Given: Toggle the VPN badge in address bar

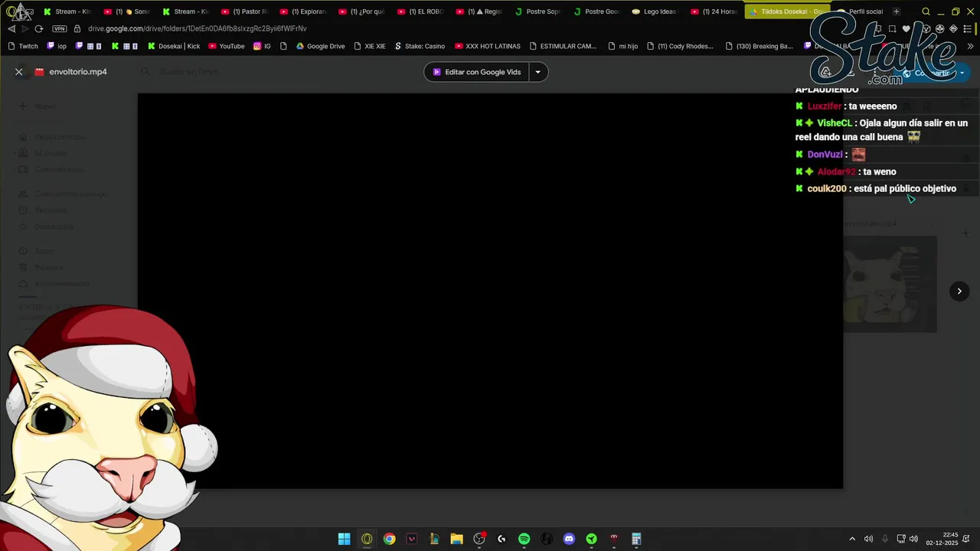Looking at the screenshot, I should pyautogui.click(x=59, y=28).
